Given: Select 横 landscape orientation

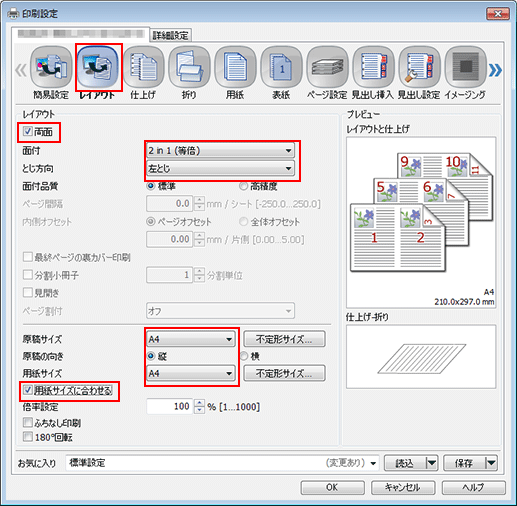Looking at the screenshot, I should point(244,356).
